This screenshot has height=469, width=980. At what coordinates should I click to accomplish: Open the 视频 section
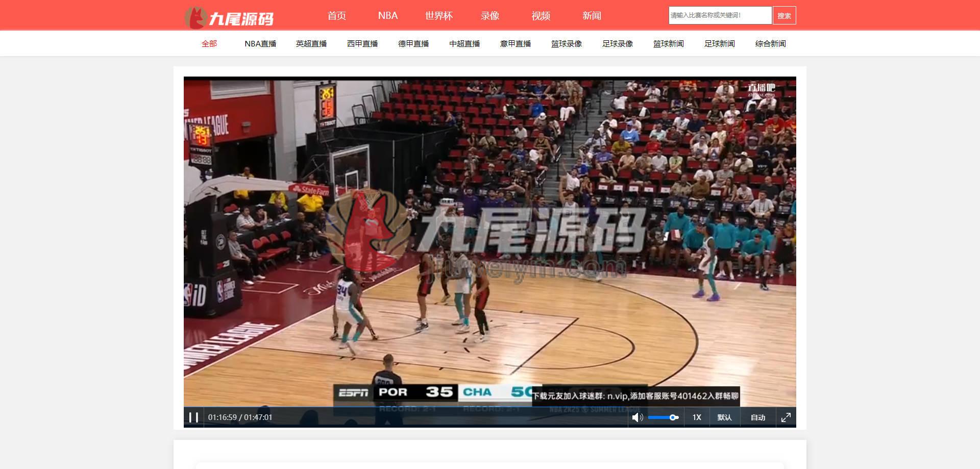(541, 16)
